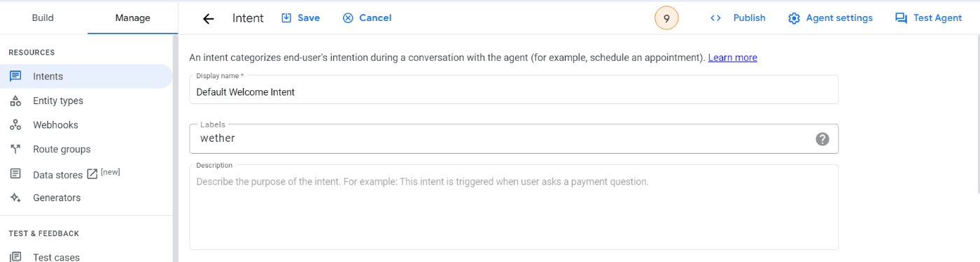
Task: Click the orange number 9 badge
Action: pyautogui.click(x=666, y=19)
